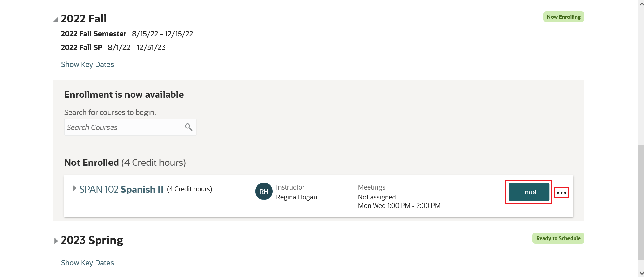Collapse the 2022 Fall term section

(x=56, y=20)
